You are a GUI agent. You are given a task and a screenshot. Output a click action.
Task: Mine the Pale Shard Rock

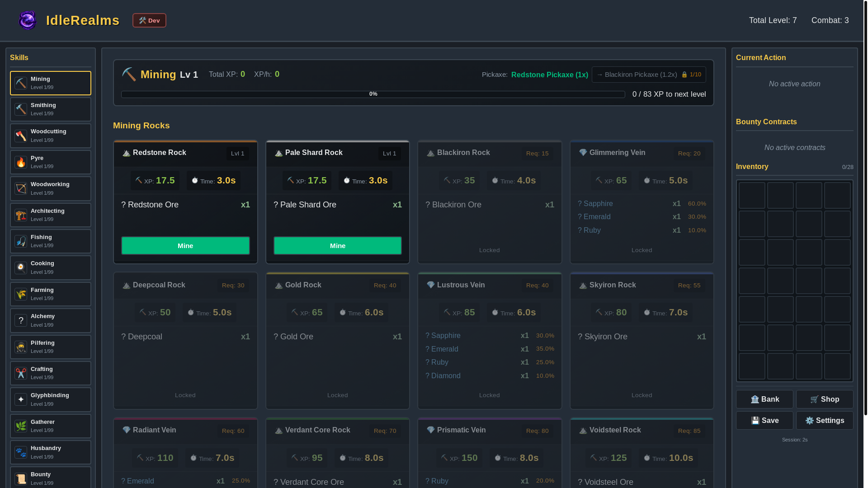pos(338,246)
